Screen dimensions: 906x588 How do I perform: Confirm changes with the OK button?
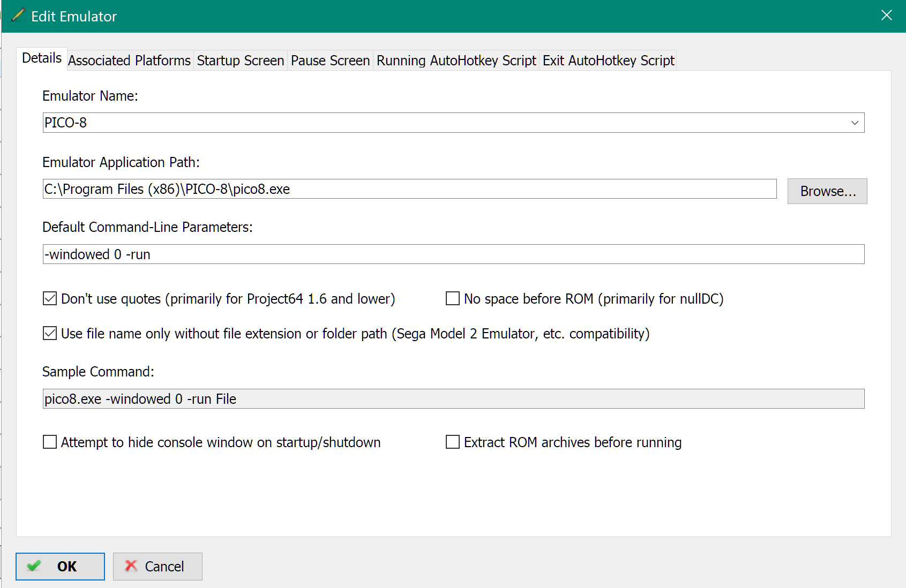pos(61,567)
